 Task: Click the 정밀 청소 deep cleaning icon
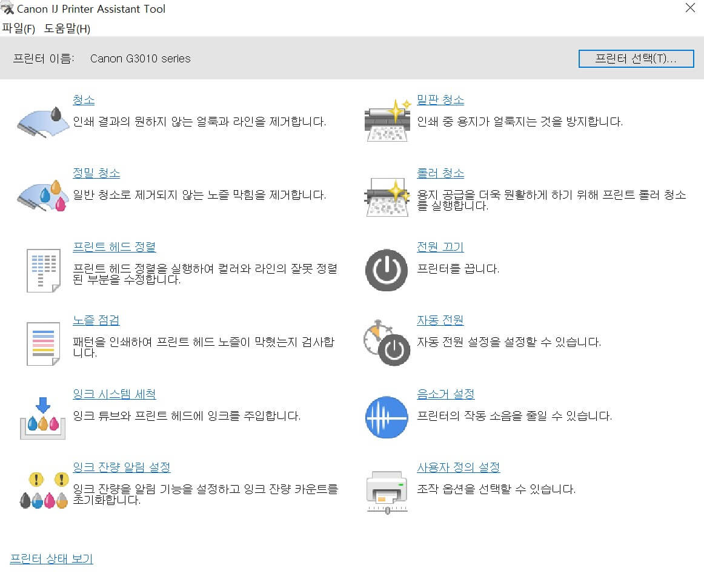[43, 196]
